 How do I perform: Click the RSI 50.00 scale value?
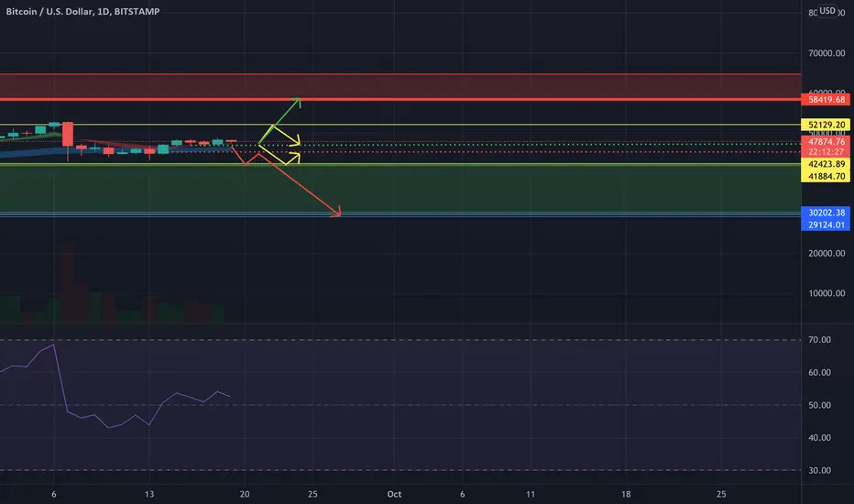820,405
